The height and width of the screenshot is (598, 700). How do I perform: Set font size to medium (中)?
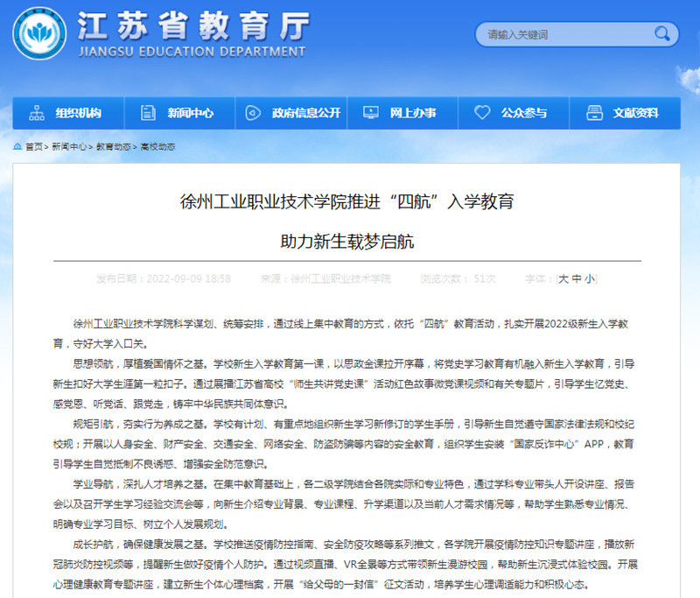point(577,278)
